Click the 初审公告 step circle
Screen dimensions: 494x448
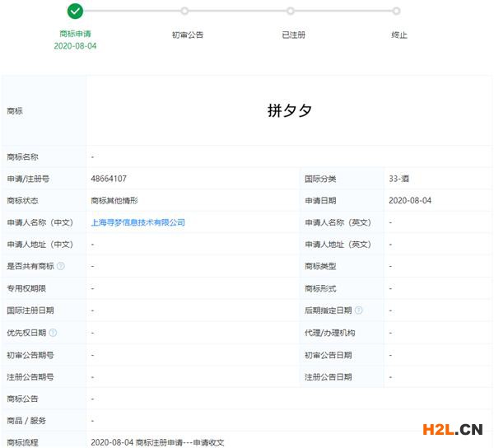(184, 11)
